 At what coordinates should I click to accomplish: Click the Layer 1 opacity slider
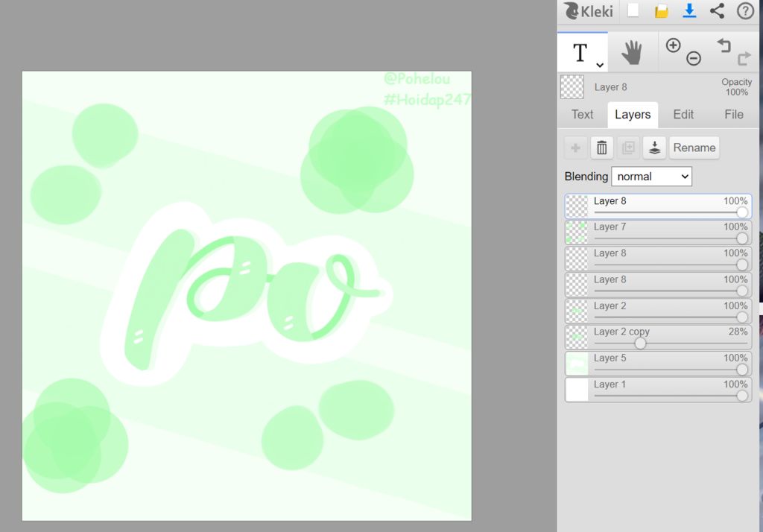[x=671, y=396]
